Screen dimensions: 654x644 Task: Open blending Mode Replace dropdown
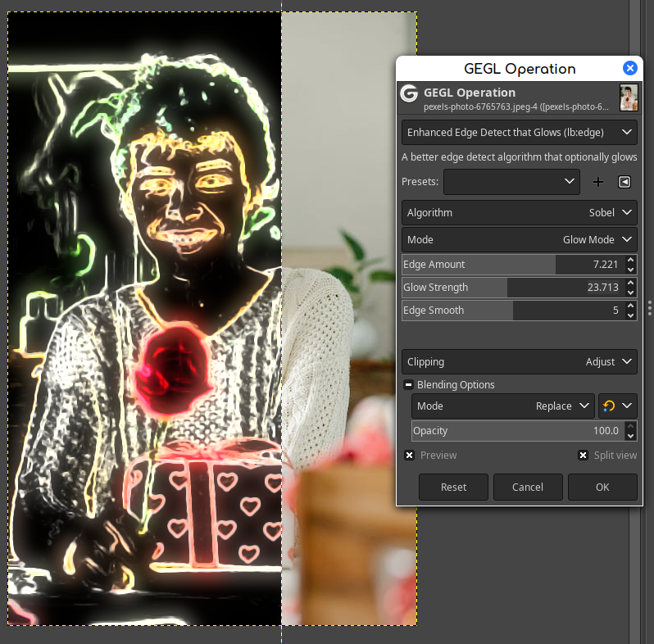pyautogui.click(x=503, y=406)
